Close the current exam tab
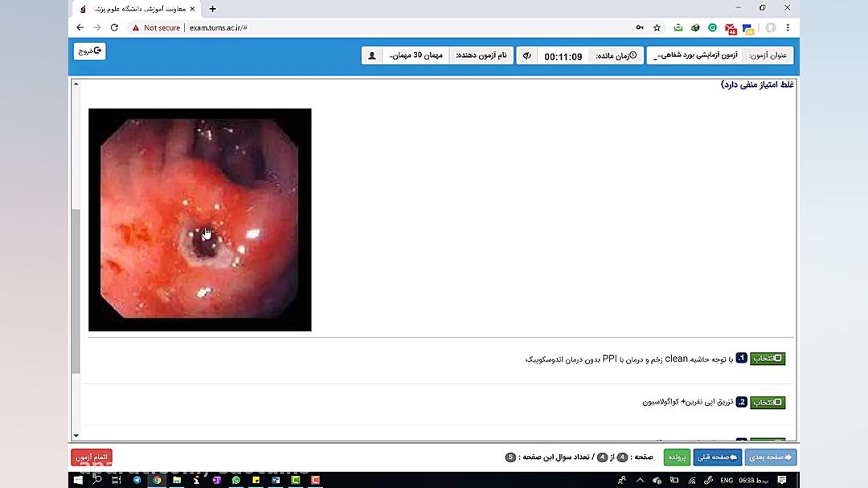Image resolution: width=868 pixels, height=488 pixels. 192,9
